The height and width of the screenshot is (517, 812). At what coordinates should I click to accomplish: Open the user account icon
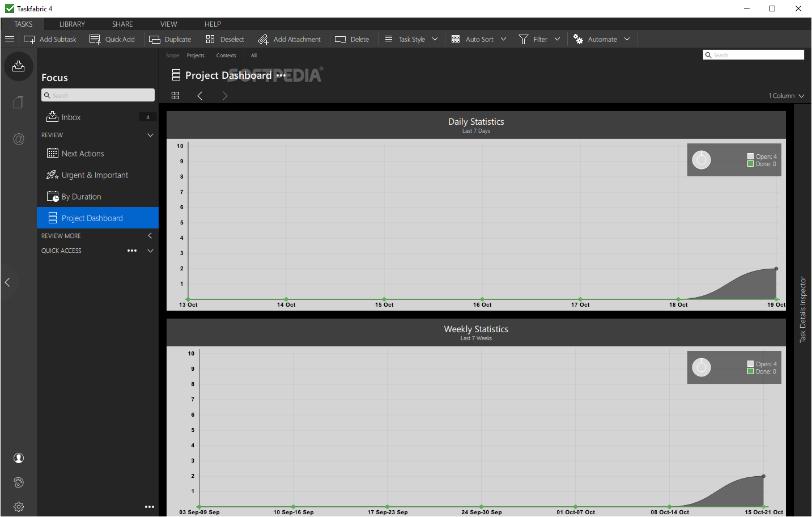pos(19,458)
